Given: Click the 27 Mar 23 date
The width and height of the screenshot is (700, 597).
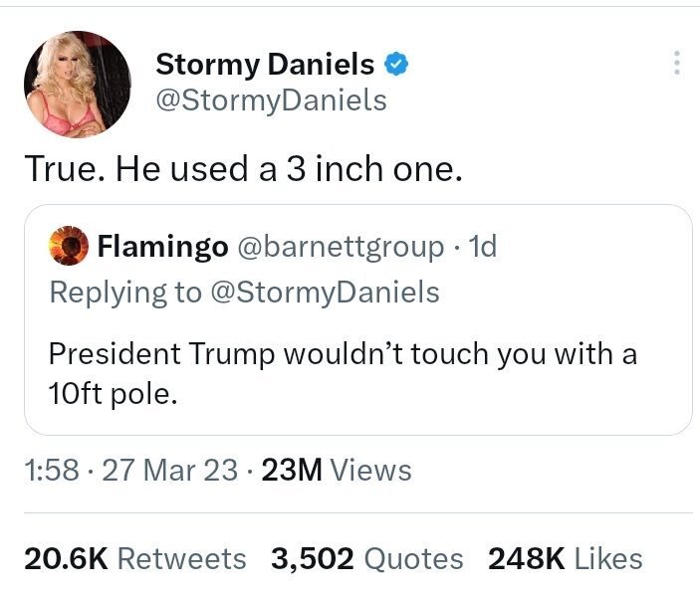Looking at the screenshot, I should 171,470.
